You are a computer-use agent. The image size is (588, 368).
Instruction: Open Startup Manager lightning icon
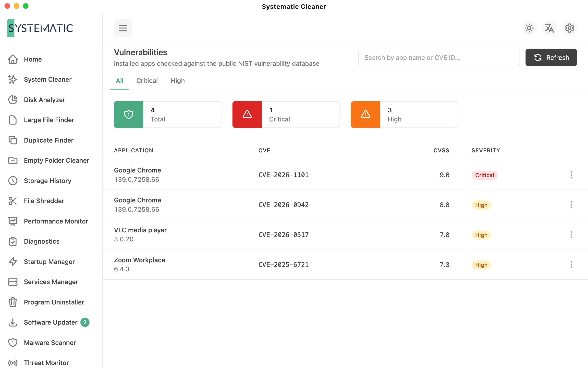tap(13, 262)
